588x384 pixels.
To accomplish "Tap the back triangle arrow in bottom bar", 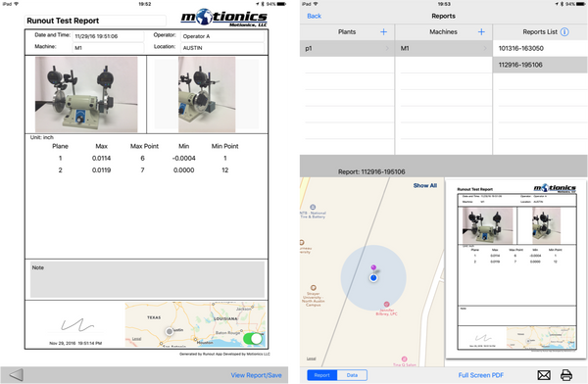I will click(16, 374).
